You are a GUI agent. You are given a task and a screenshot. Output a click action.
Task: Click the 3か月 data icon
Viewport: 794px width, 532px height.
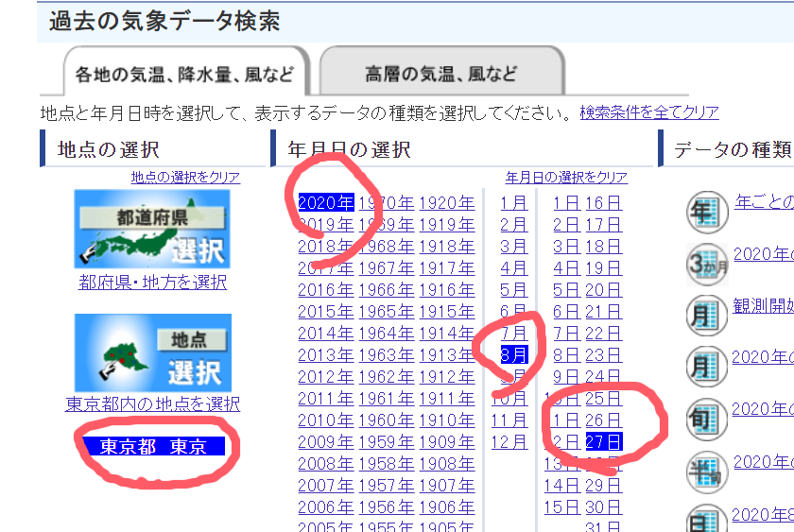[x=707, y=264]
